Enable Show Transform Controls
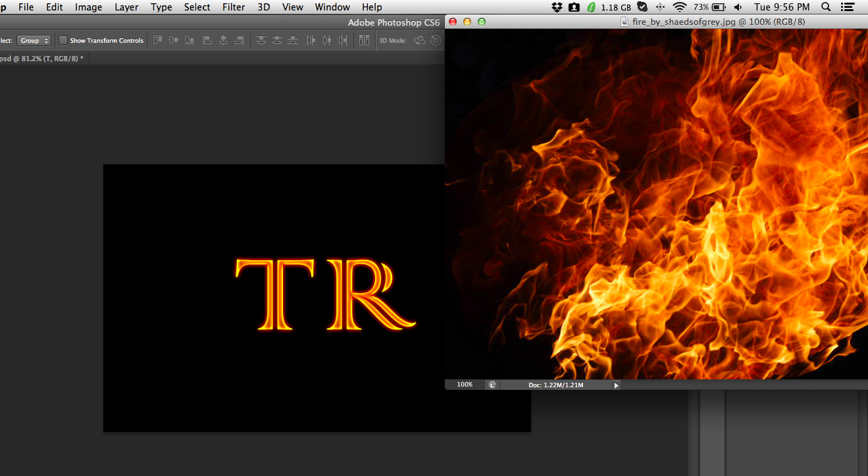868x476 pixels. 63,40
